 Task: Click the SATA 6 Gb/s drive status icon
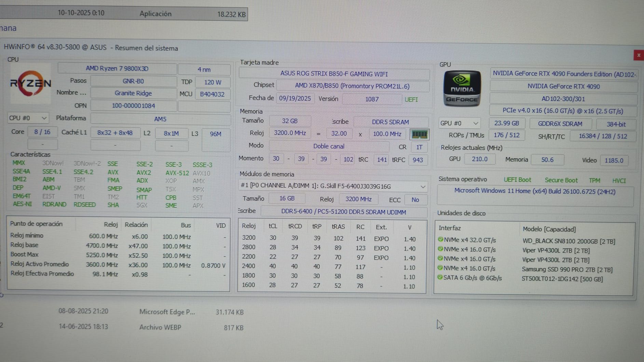click(x=440, y=277)
